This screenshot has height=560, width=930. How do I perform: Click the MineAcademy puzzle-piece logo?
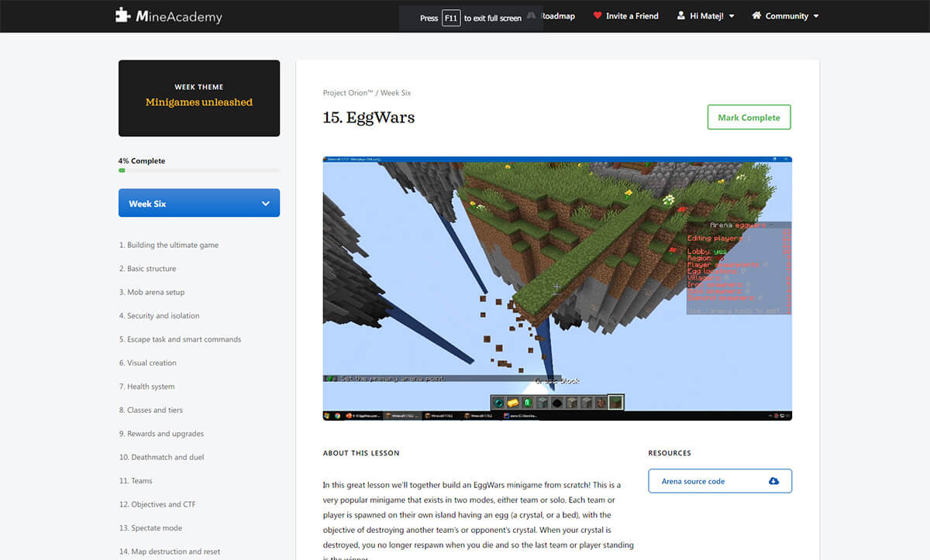click(x=123, y=15)
